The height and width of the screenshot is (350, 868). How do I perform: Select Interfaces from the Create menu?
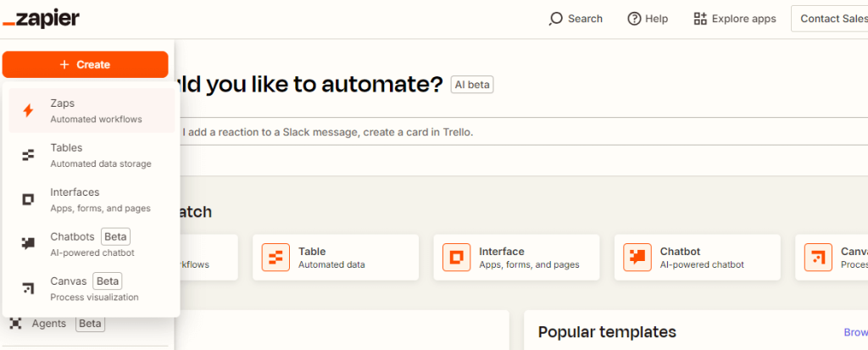click(92, 200)
